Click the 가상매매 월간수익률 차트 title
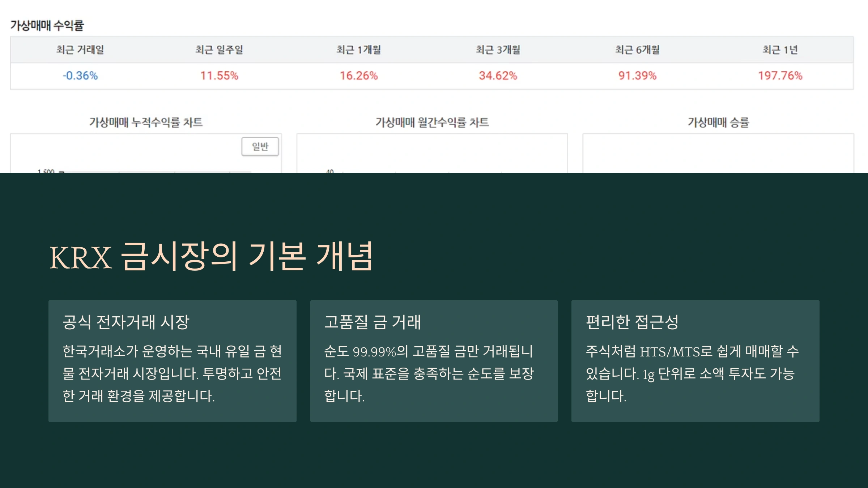The width and height of the screenshot is (868, 488). [432, 122]
